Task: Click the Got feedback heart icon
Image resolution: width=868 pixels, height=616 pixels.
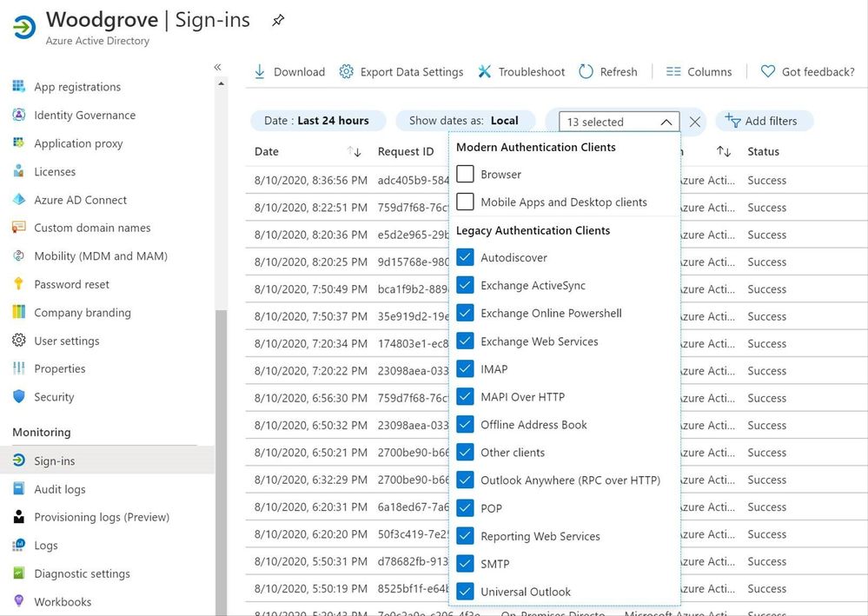Action: coord(767,71)
